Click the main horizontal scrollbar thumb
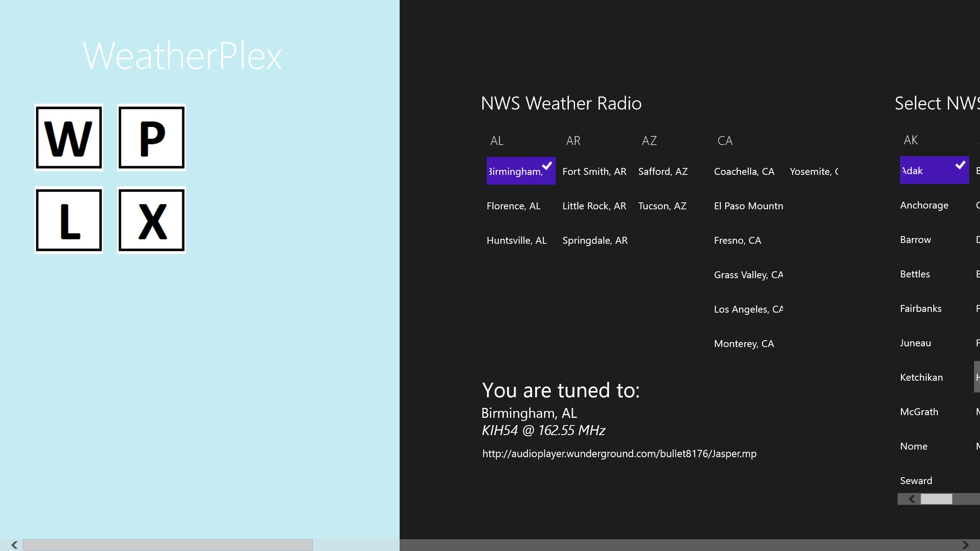This screenshot has height=551, width=980. 168,545
